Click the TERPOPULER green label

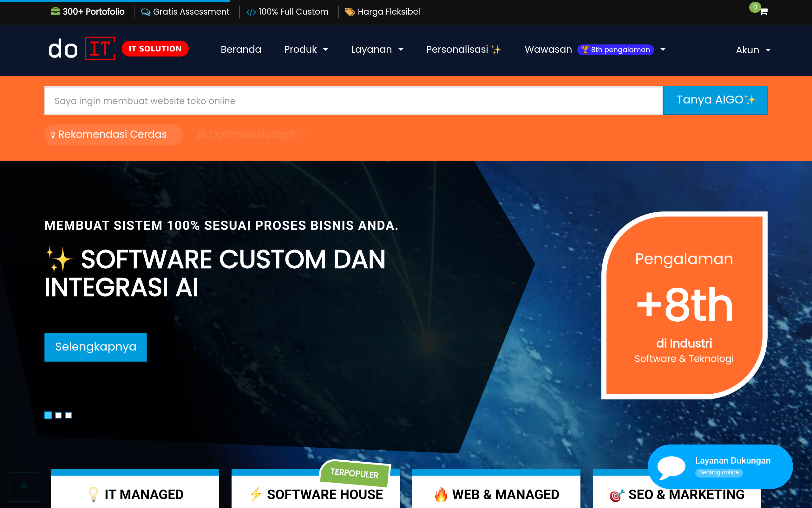[355, 473]
